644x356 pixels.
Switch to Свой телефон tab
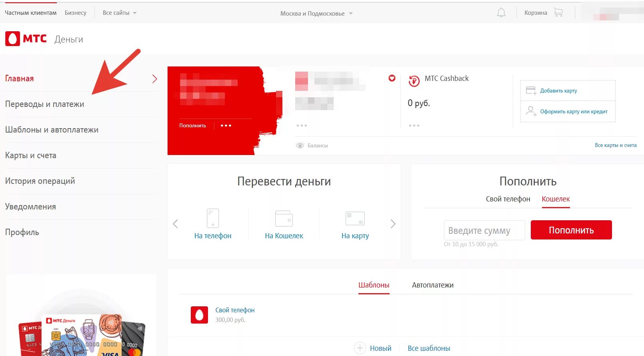click(x=508, y=199)
